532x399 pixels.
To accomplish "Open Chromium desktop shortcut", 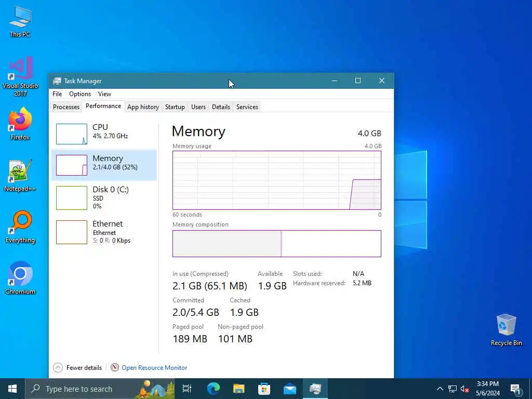I will [x=20, y=277].
